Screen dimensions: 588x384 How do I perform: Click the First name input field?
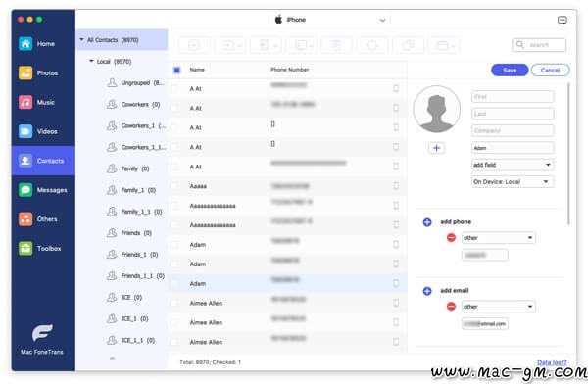point(513,97)
